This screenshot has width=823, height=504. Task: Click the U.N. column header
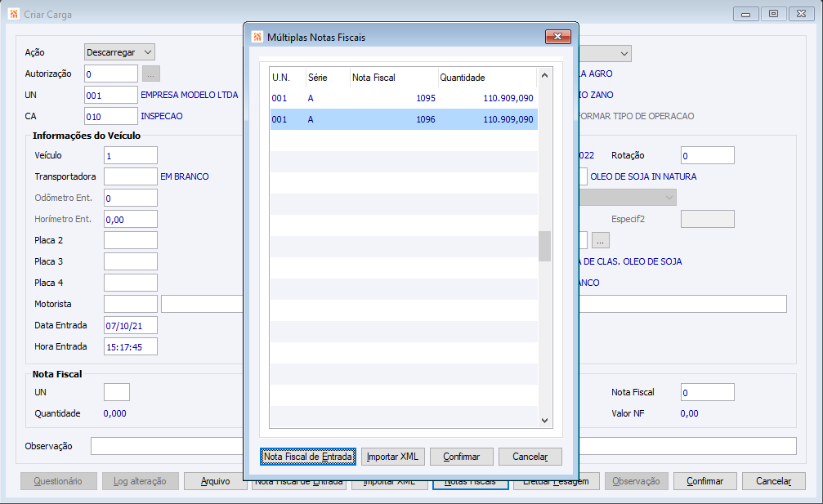click(x=288, y=78)
